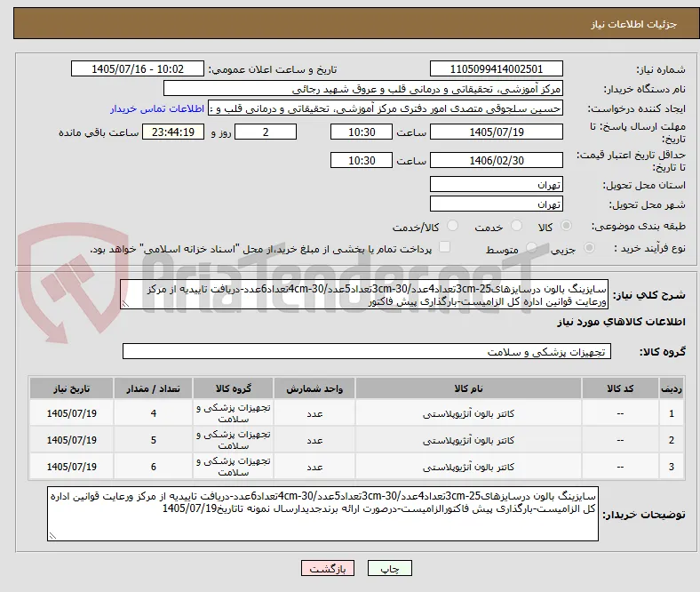Viewport: 700px width, 592px height.
Task: Click quantity 5 in row 2
Action: tap(153, 441)
